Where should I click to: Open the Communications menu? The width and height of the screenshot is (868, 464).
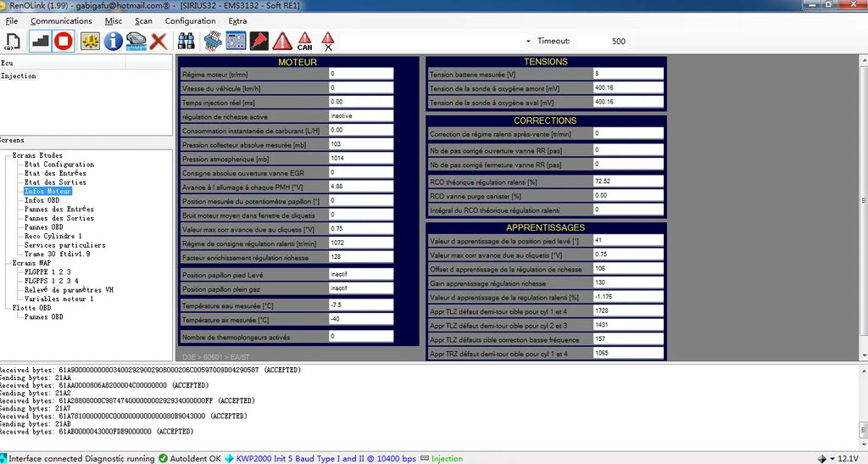point(61,21)
